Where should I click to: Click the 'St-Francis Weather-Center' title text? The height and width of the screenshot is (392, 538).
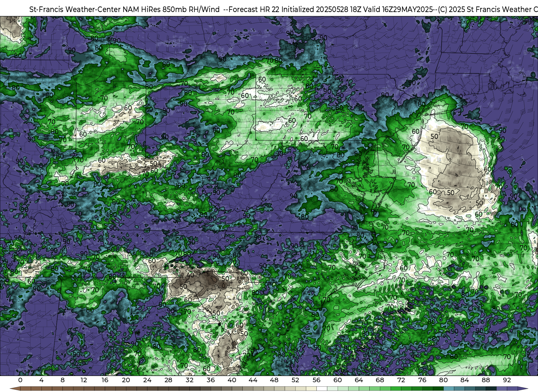(75, 10)
